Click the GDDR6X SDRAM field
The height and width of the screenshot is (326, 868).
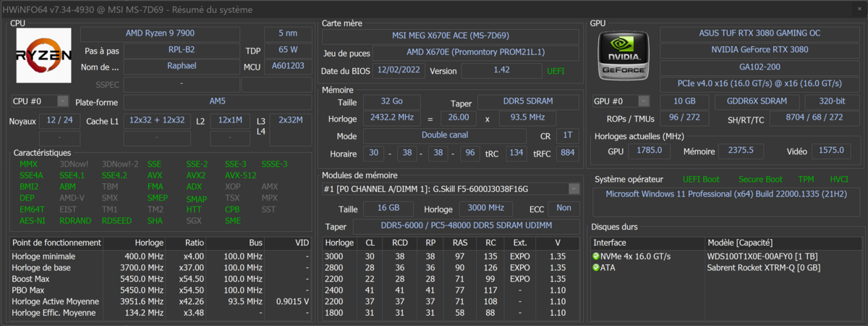(x=757, y=101)
